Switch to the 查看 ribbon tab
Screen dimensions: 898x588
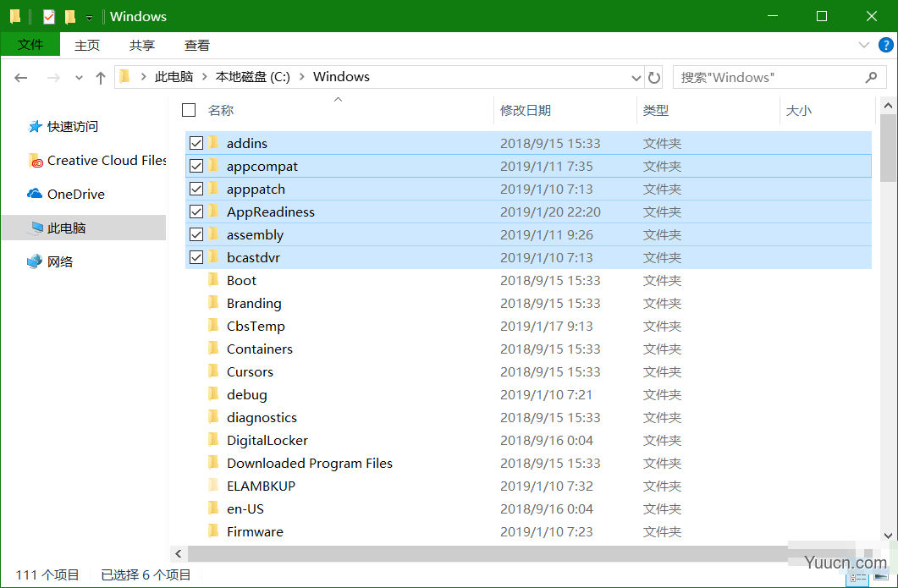[197, 45]
